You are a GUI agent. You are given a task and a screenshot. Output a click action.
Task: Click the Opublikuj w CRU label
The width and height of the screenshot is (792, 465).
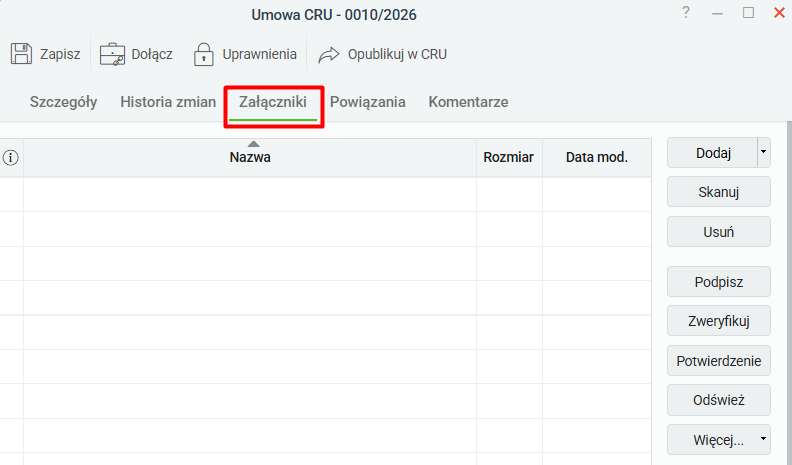397,54
